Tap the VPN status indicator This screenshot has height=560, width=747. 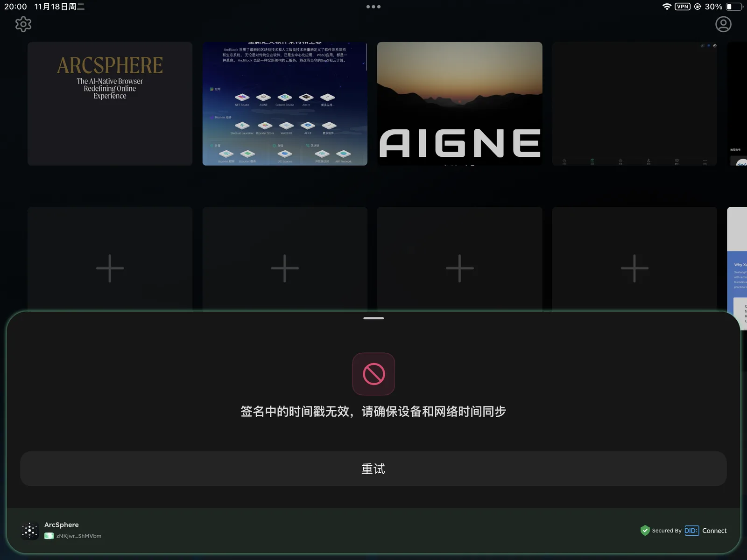coord(683,7)
